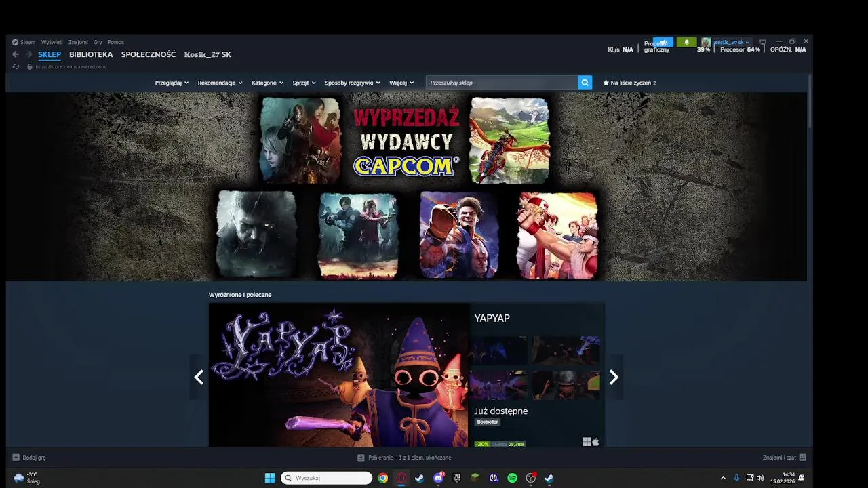Switch to the SPOŁECZNOŚĆ tab
The image size is (868, 488).
149,54
